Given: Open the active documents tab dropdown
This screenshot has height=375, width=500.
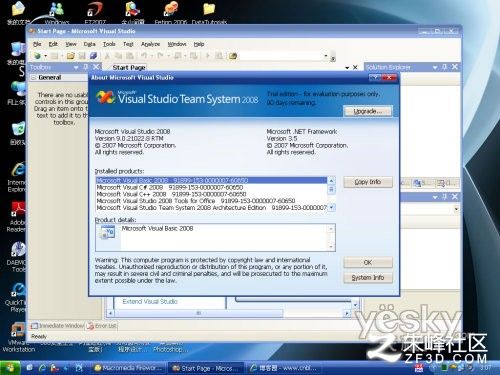Looking at the screenshot, I should pyautogui.click(x=347, y=68).
